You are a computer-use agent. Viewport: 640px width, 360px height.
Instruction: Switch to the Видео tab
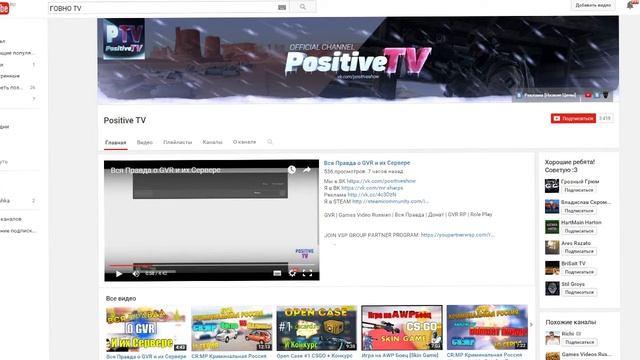[x=144, y=142]
